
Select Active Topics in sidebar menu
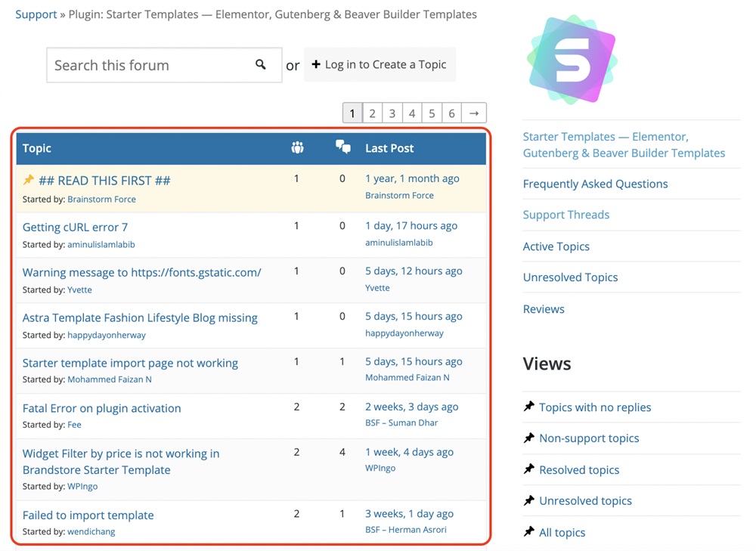[556, 246]
